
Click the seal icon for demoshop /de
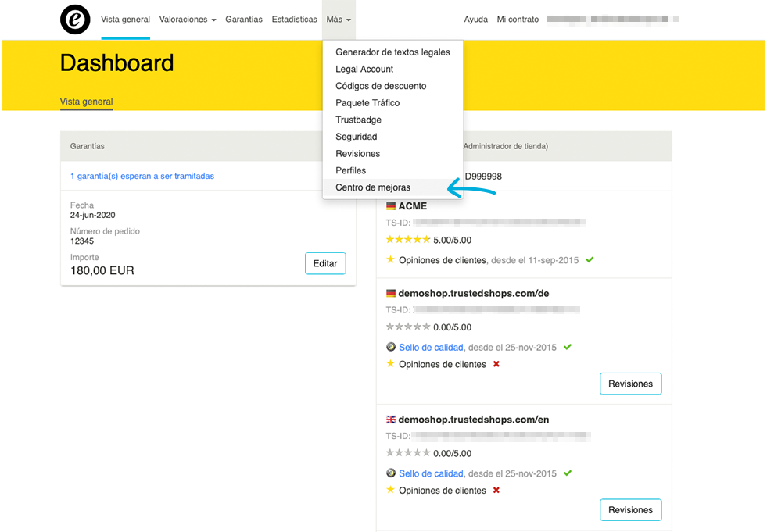390,347
